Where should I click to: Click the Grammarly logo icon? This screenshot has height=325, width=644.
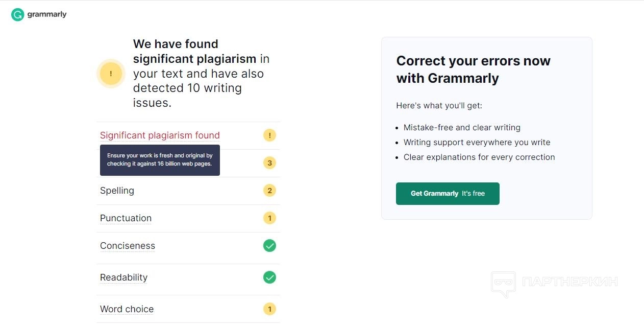tap(18, 15)
